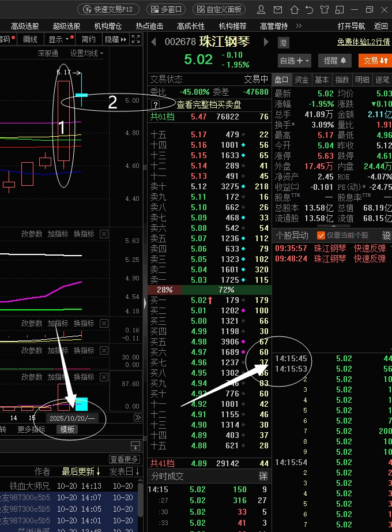The width and height of the screenshot is (392, 532).
Task: Close the first indicator panel (5.63 scale)
Action: (x=104, y=234)
